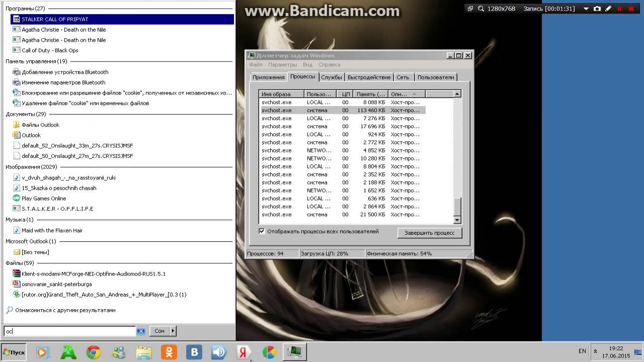Clear the search box with X button
This screenshot has width=644, height=362.
[141, 331]
